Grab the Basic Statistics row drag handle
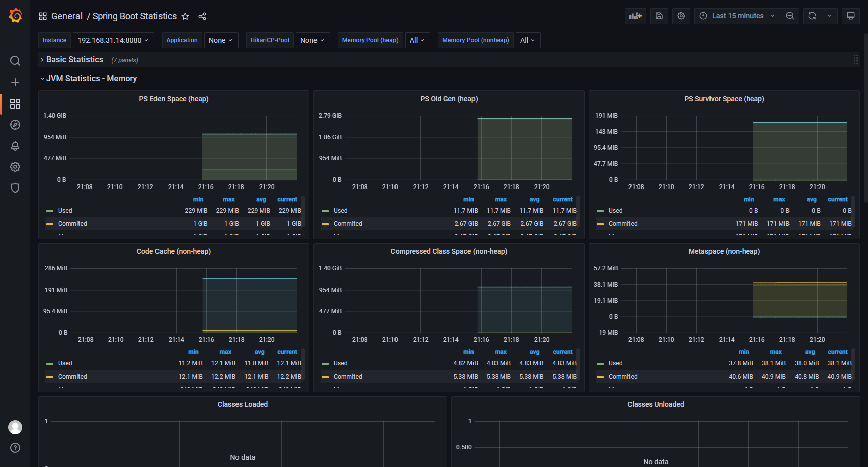Screen dimensions: 868x467 (x=856, y=60)
